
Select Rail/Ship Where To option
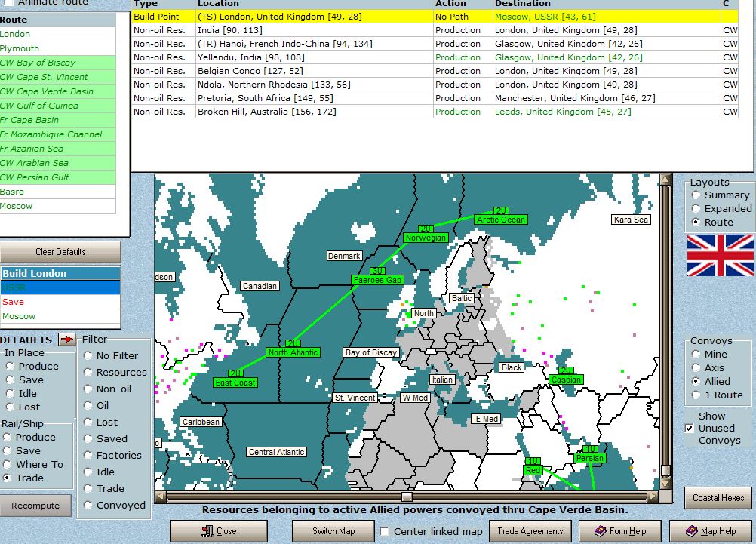[7, 465]
